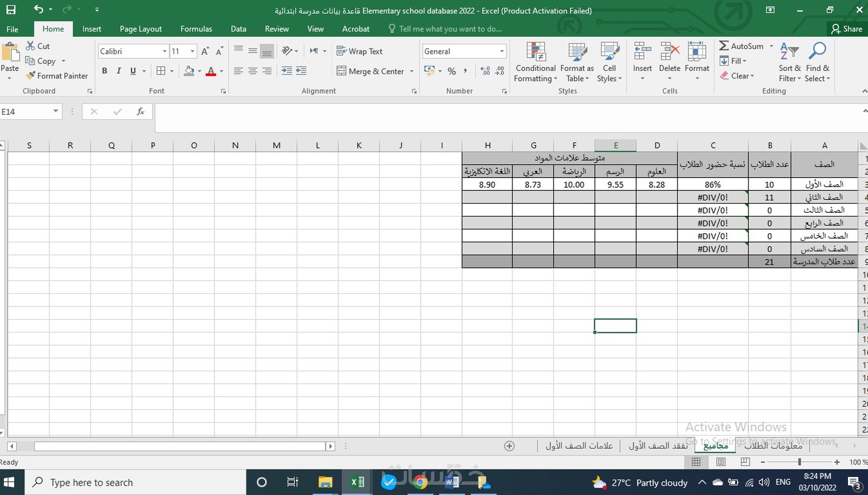Open Format as Table gallery
The image size is (868, 495).
[x=577, y=62]
